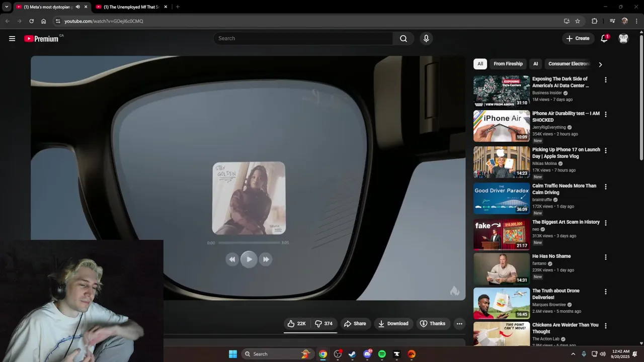The width and height of the screenshot is (644, 362).
Task: Open a new Chrome tab
Action: pos(178,7)
